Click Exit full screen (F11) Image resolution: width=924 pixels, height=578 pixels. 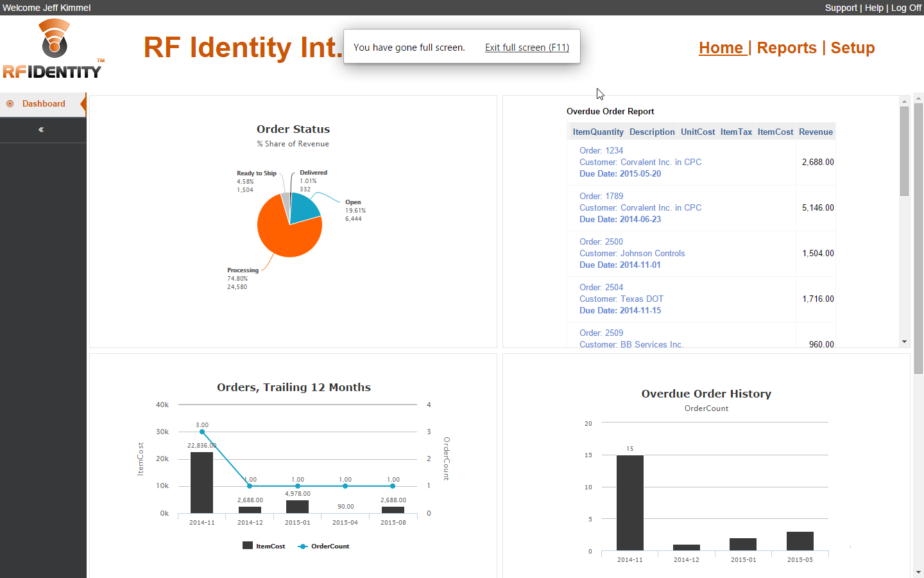(x=527, y=48)
